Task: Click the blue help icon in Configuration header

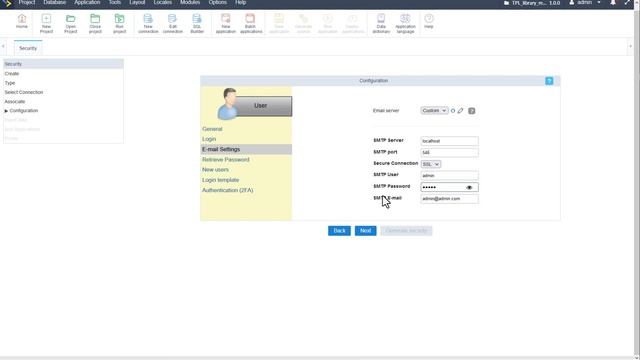Action: (x=549, y=81)
